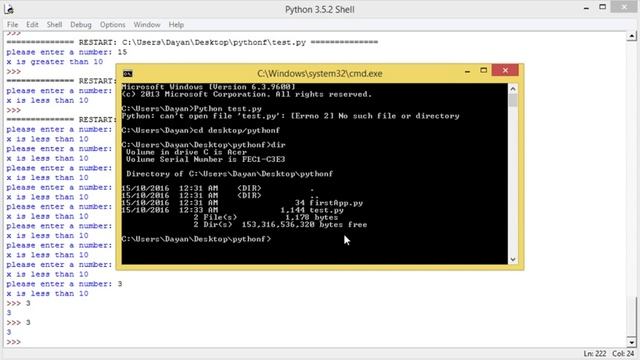The height and width of the screenshot is (360, 640).
Task: Click 'please enter a number: 3' line
Action: [x=64, y=284]
